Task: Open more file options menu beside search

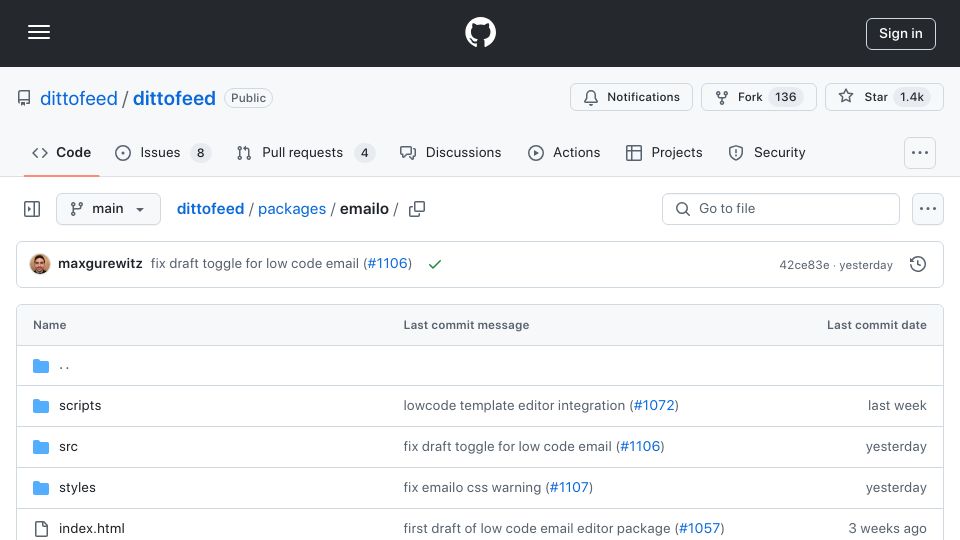Action: pyautogui.click(x=928, y=209)
